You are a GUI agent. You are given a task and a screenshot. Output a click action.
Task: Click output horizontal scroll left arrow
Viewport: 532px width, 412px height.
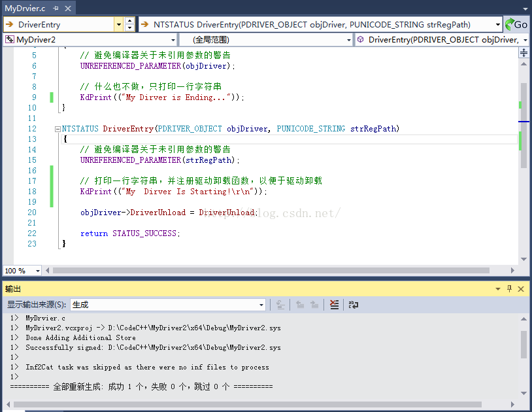(8, 405)
